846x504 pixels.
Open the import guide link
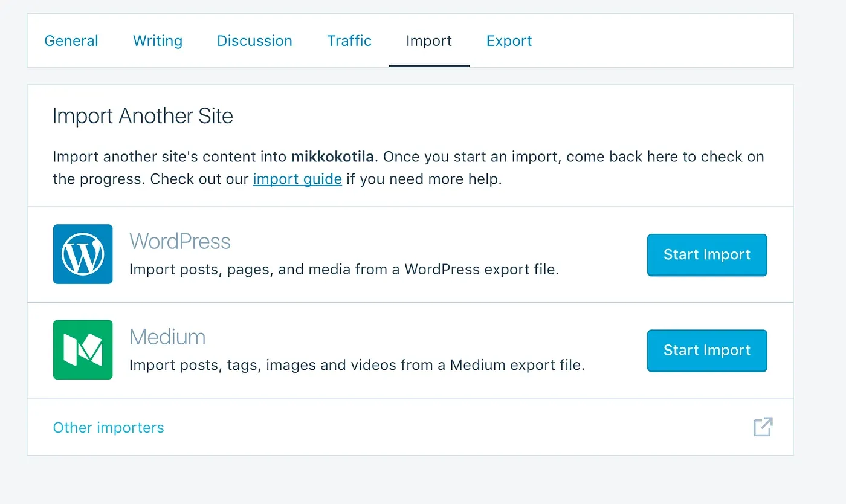[297, 179]
